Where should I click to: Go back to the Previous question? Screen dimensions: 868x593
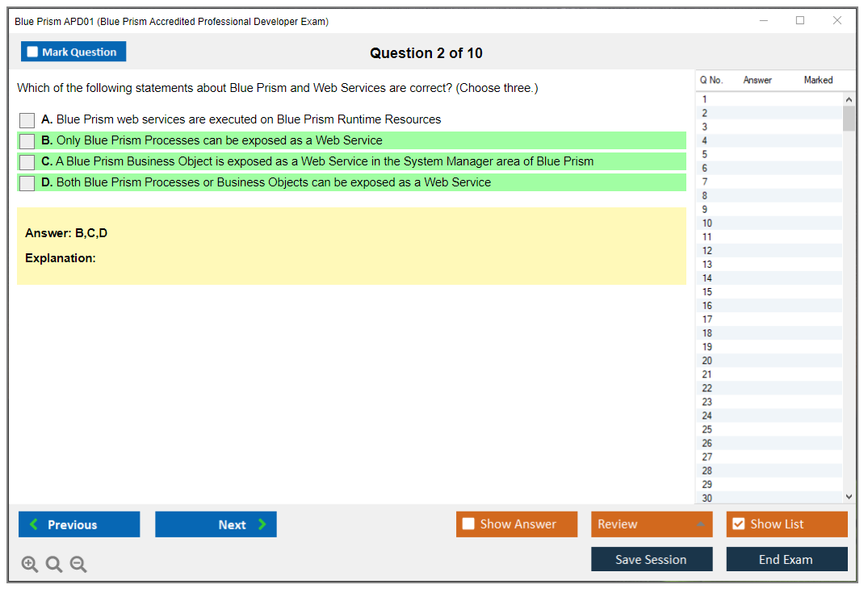(x=79, y=524)
